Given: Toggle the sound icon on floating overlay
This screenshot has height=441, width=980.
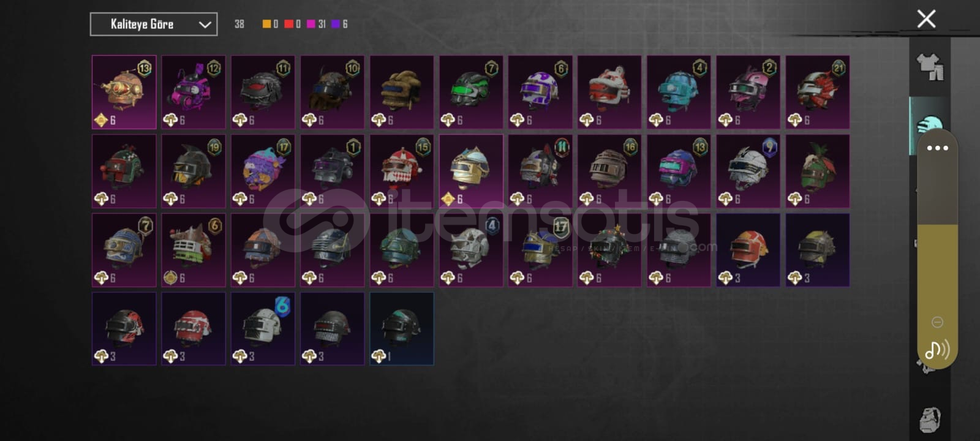Looking at the screenshot, I should [x=937, y=350].
